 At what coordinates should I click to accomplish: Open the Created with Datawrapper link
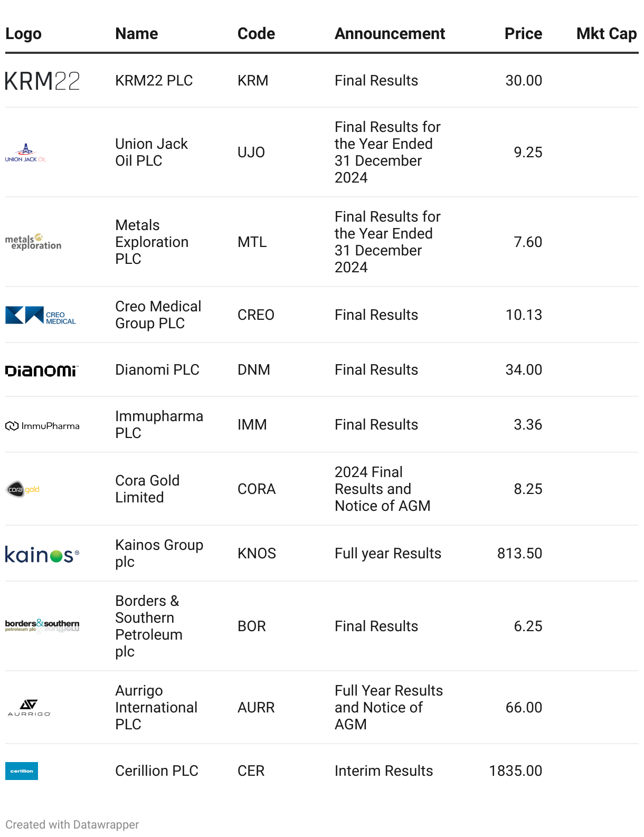coord(72,824)
